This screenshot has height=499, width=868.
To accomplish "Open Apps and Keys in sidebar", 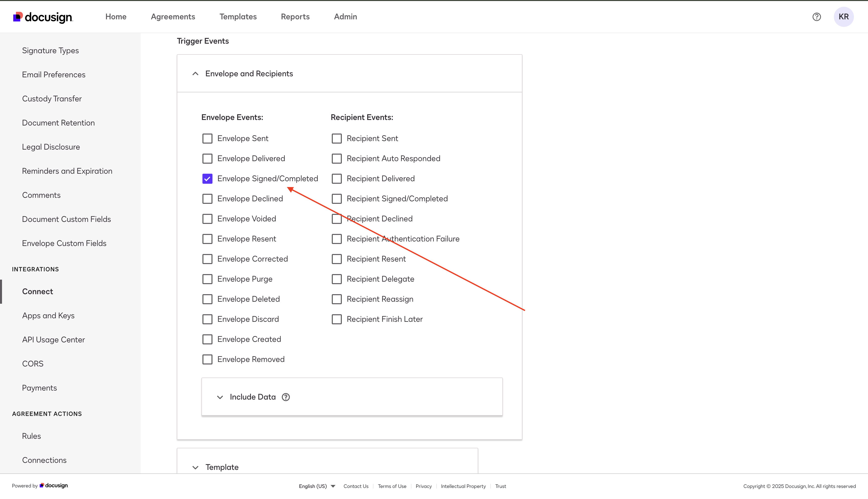I will click(48, 316).
